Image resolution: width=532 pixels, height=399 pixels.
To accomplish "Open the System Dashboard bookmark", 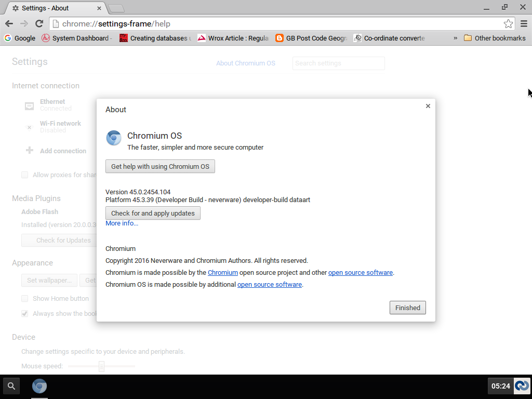I will (x=77, y=38).
